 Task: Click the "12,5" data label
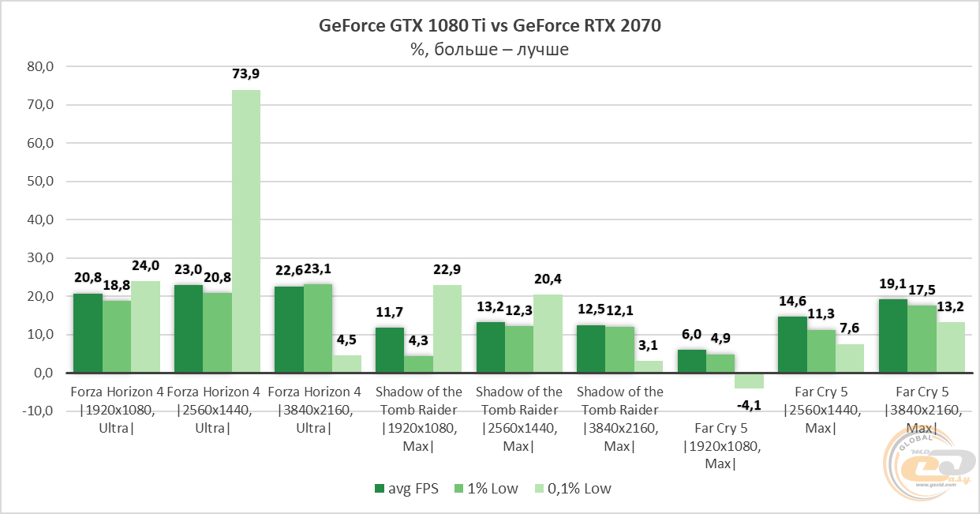pyautogui.click(x=591, y=310)
